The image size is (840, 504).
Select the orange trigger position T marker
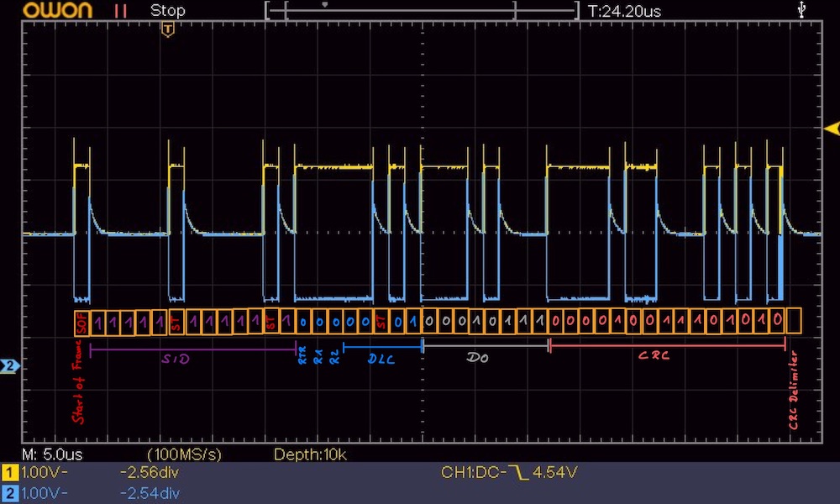(x=168, y=30)
